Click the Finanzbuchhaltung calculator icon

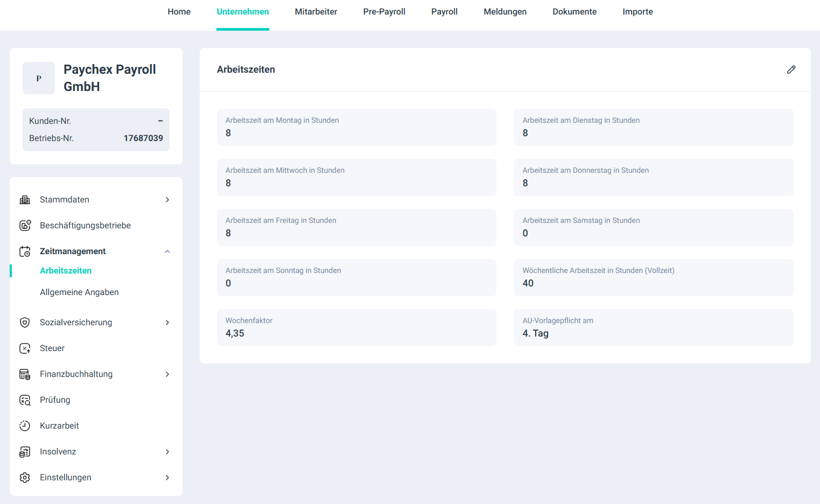pos(25,374)
